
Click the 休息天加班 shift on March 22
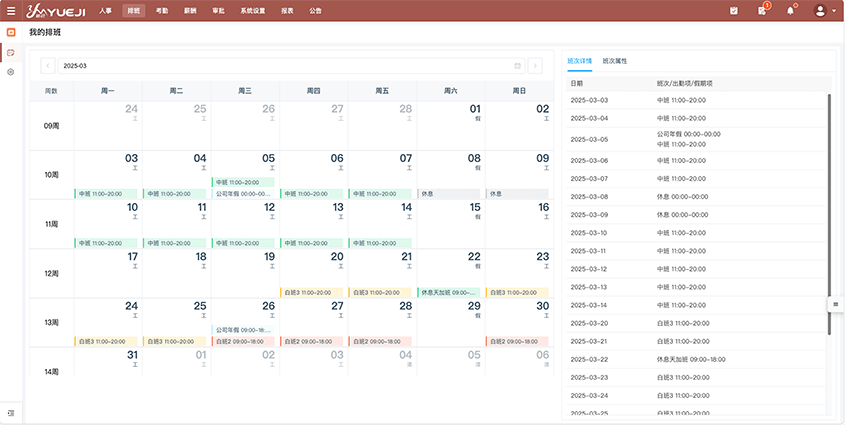449,293
